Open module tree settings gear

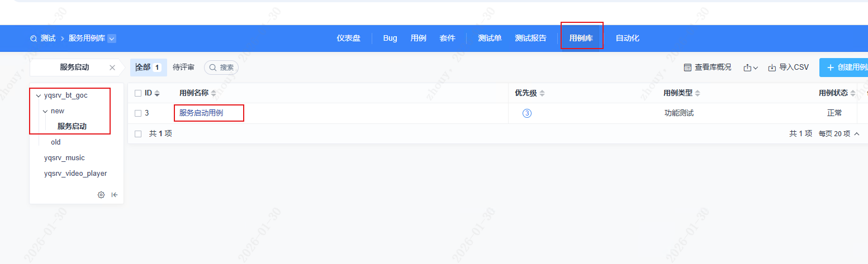click(x=101, y=195)
